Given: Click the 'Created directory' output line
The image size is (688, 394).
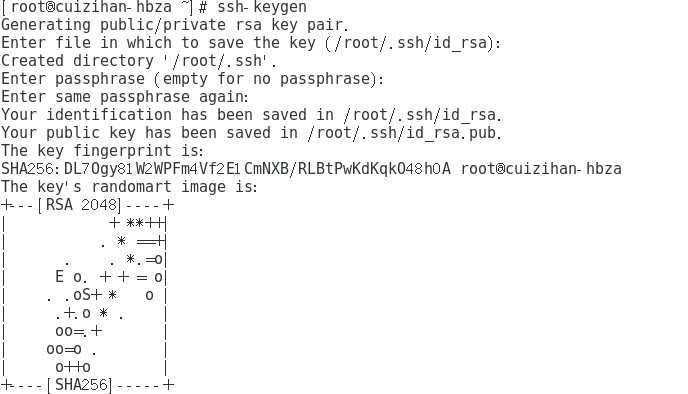Looking at the screenshot, I should coord(139,61).
